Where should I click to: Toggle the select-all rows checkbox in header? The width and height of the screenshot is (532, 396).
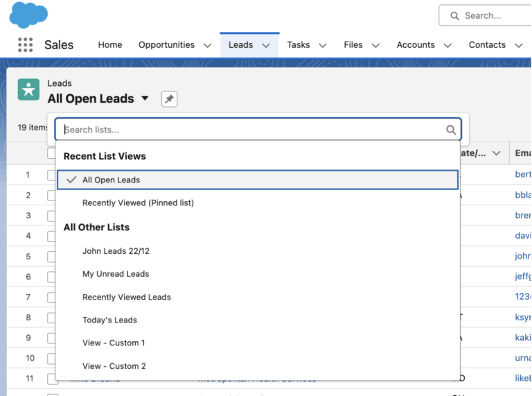[x=52, y=153]
